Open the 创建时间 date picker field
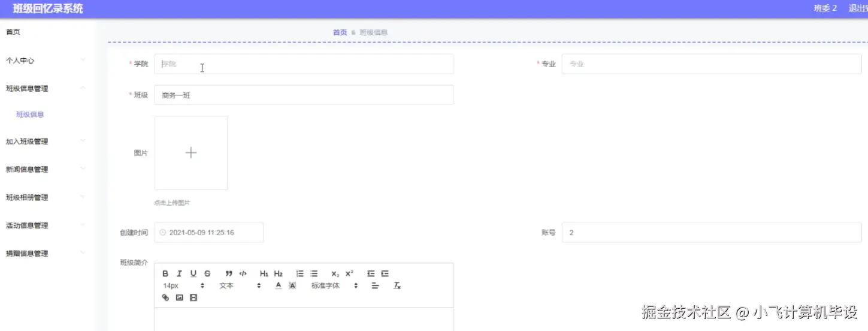 [209, 233]
